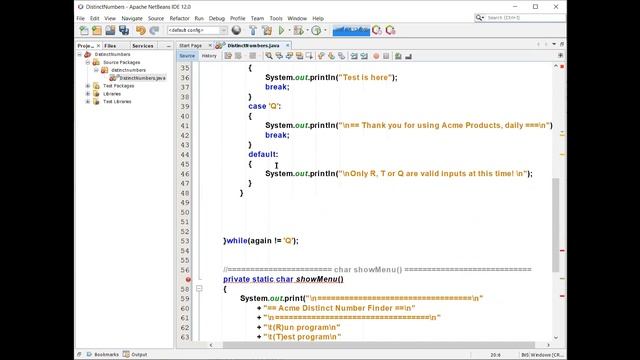Open the Source menu
Viewport: 640px width, 360px height.
click(x=156, y=18)
